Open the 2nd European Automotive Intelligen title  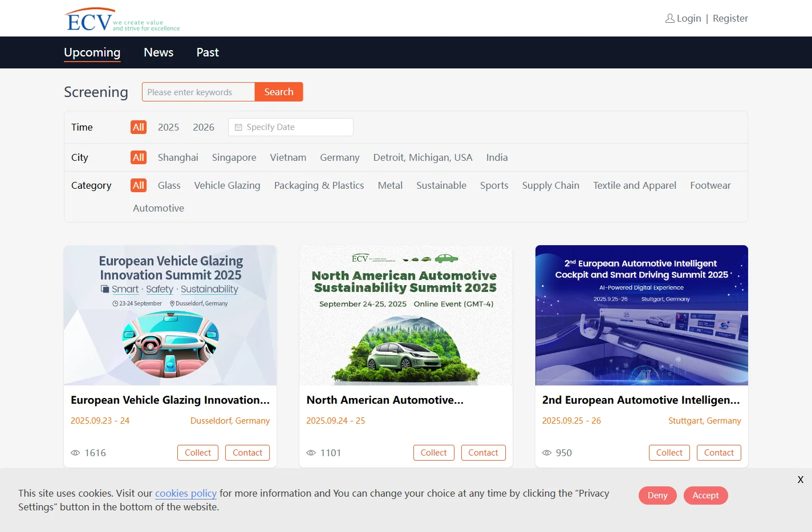click(641, 400)
